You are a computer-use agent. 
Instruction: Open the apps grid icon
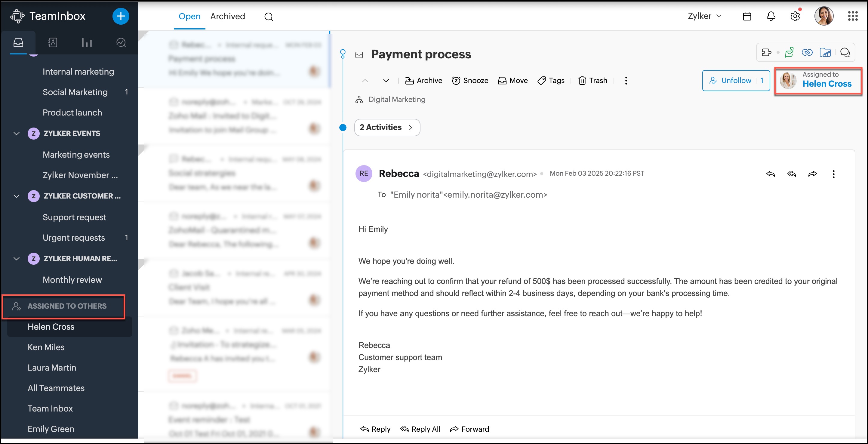pos(852,16)
